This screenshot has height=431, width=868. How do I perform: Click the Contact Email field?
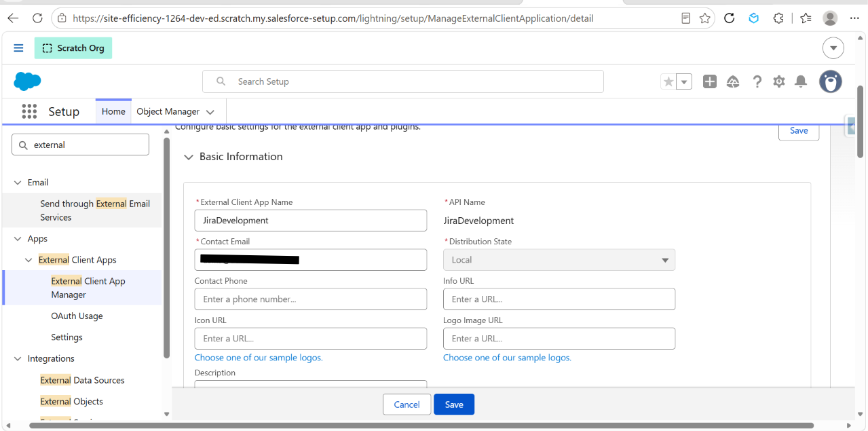(x=311, y=260)
